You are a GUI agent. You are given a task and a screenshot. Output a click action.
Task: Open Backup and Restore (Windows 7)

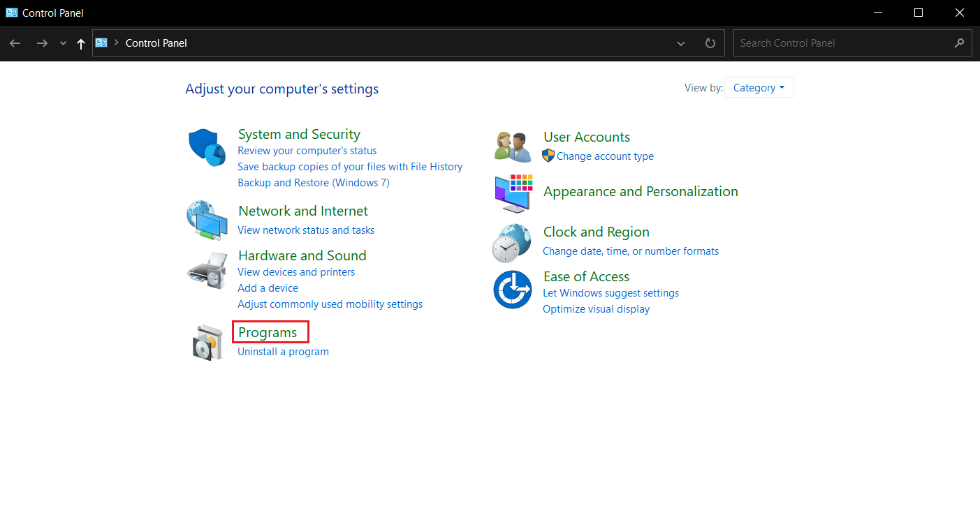pos(314,183)
